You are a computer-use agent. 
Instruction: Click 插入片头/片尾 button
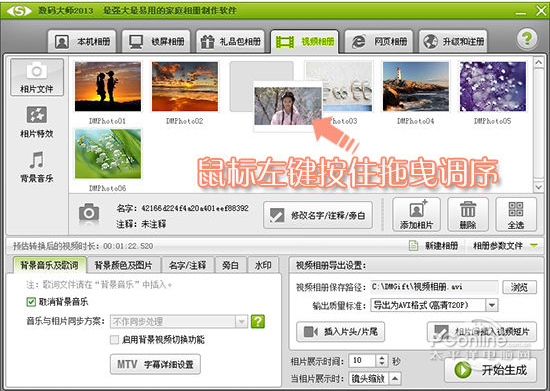(341, 331)
